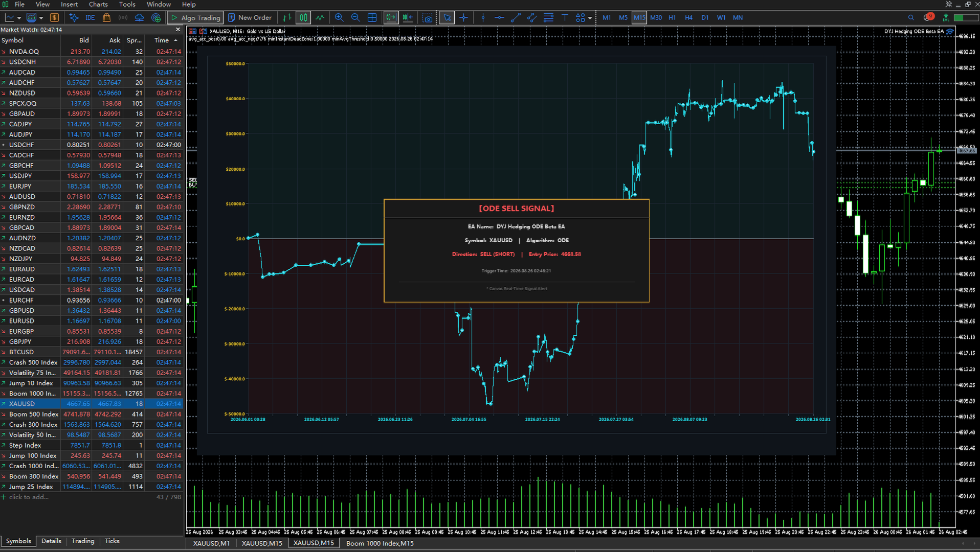The width and height of the screenshot is (980, 552).
Task: Click the green LVL account level icon
Action: pos(946,17)
